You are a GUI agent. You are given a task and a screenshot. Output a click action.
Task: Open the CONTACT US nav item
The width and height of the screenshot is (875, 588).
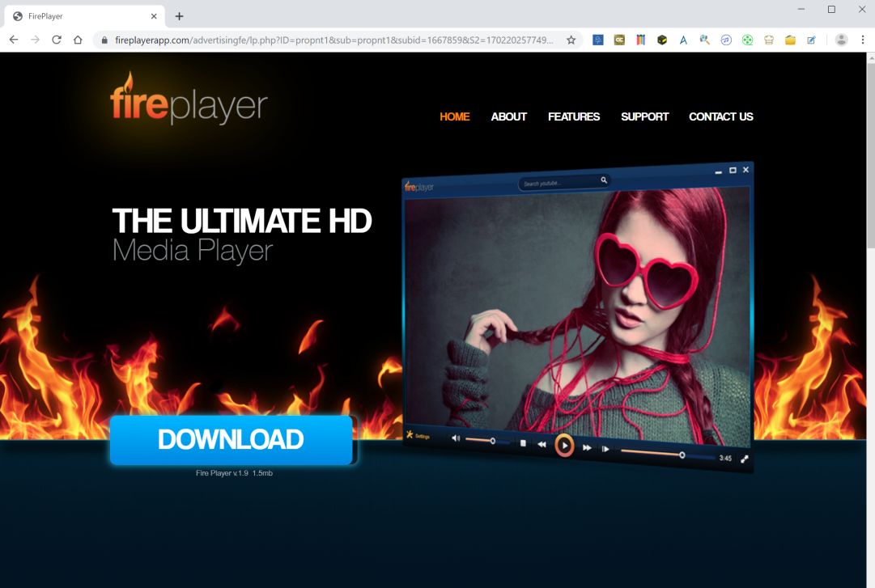pyautogui.click(x=720, y=116)
